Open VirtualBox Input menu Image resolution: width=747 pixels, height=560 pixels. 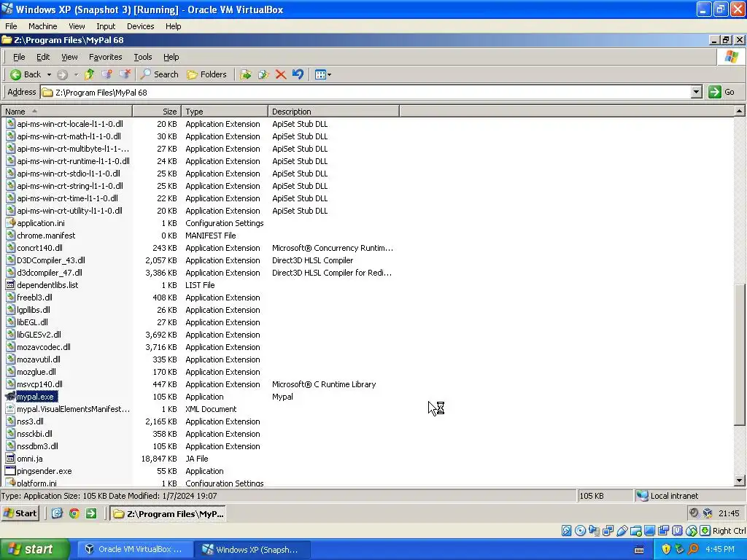click(x=106, y=26)
